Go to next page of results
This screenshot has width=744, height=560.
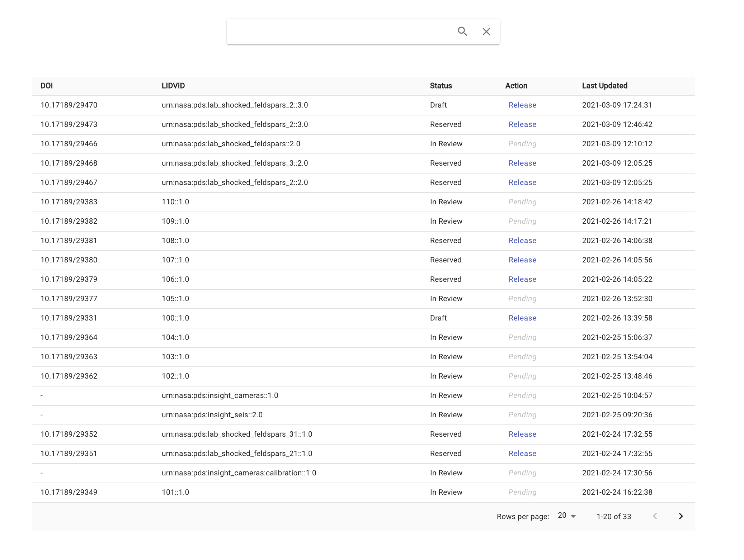[x=681, y=516]
